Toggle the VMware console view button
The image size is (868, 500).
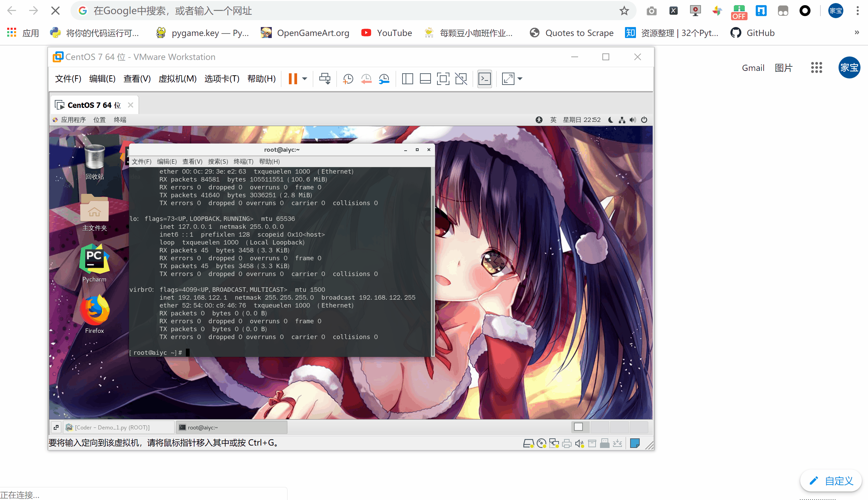(x=484, y=79)
